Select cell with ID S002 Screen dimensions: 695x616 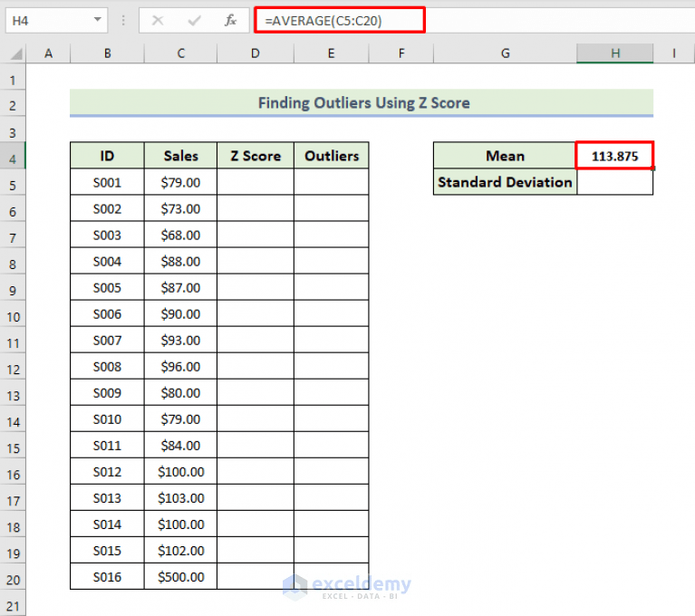click(x=107, y=208)
